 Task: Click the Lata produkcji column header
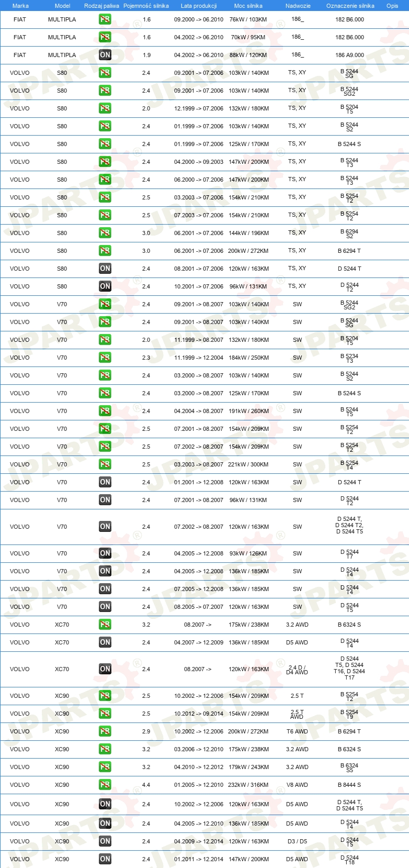pyautogui.click(x=199, y=6)
